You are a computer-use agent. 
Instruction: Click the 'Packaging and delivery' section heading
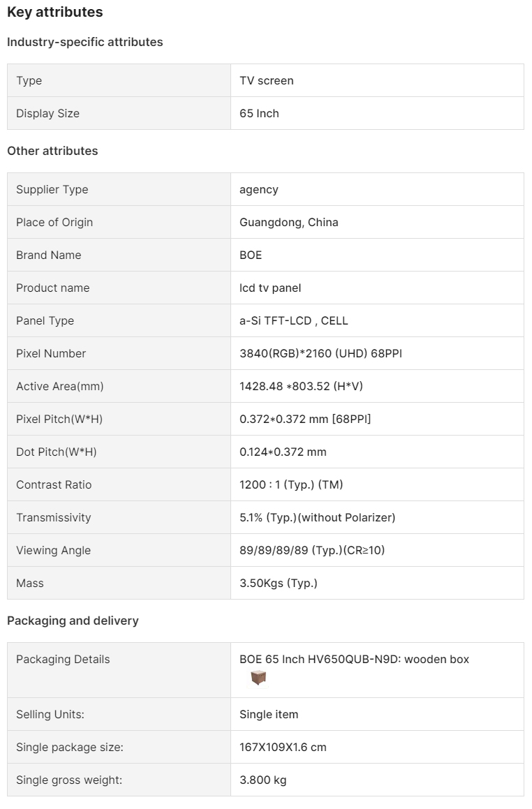tap(73, 621)
